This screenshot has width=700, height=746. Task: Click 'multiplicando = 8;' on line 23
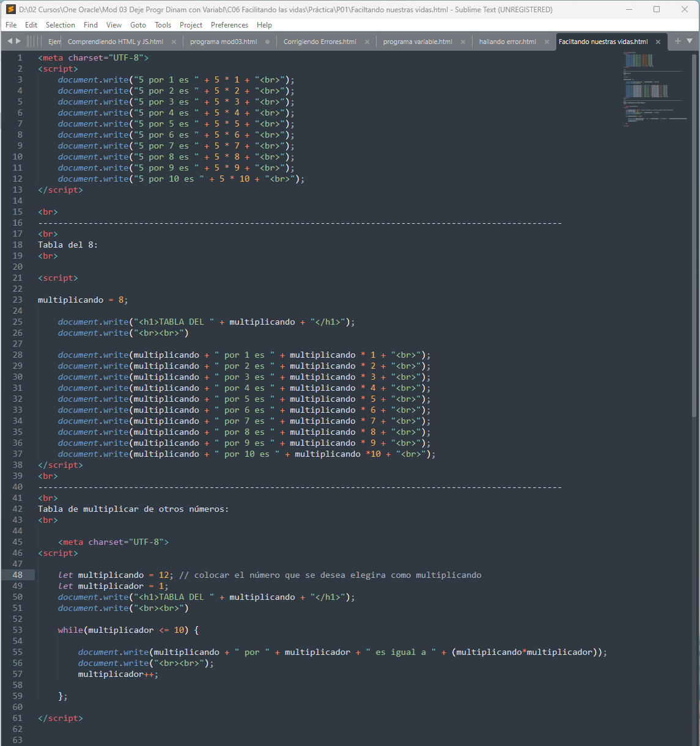pyautogui.click(x=83, y=300)
